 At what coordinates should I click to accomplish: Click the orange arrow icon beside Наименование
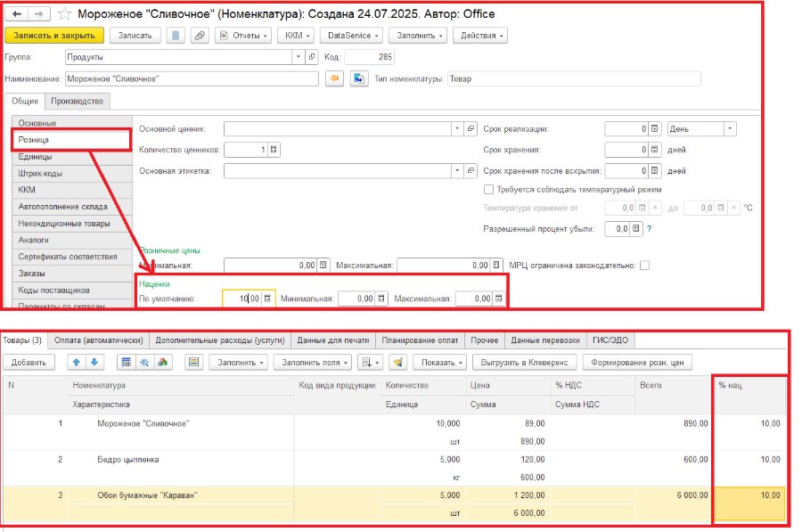[x=334, y=78]
